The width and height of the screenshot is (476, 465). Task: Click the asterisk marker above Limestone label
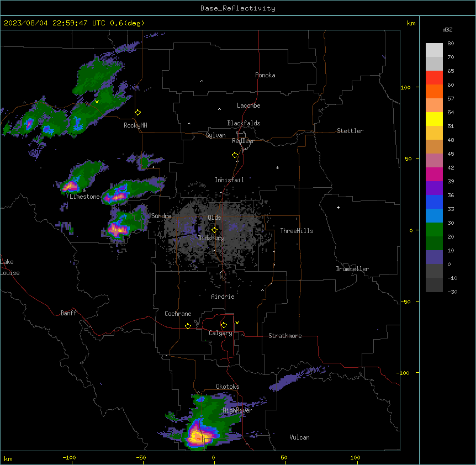coord(84,191)
